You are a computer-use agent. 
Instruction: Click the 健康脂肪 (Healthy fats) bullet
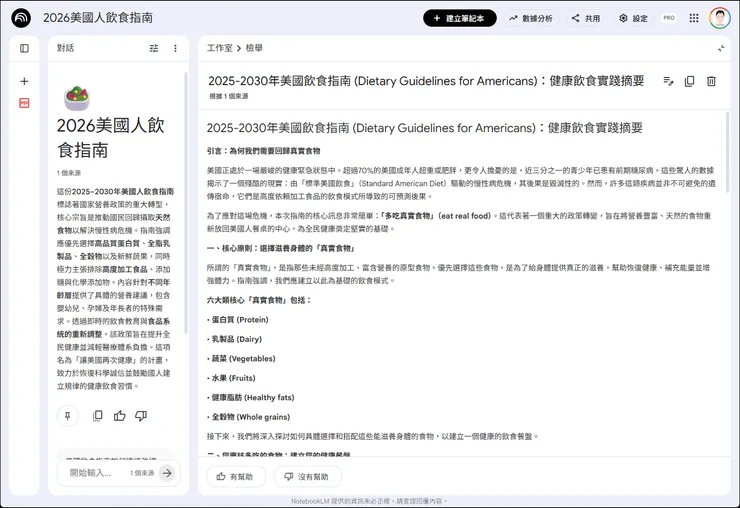click(x=251, y=398)
